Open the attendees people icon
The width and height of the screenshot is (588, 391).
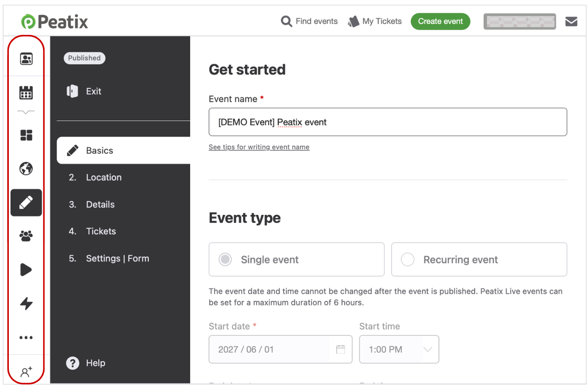pos(26,236)
